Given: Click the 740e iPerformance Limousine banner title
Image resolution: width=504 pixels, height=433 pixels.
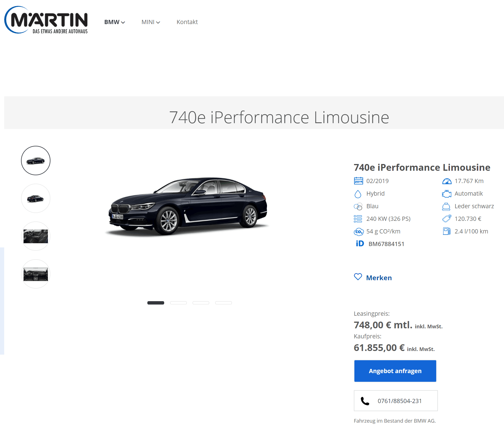Looking at the screenshot, I should (x=279, y=117).
